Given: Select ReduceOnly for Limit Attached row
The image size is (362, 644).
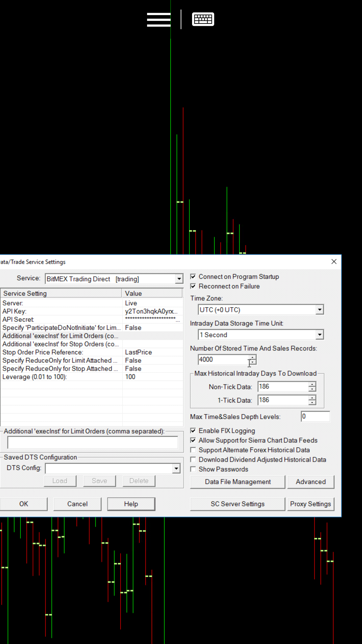Looking at the screenshot, I should (x=92, y=360).
